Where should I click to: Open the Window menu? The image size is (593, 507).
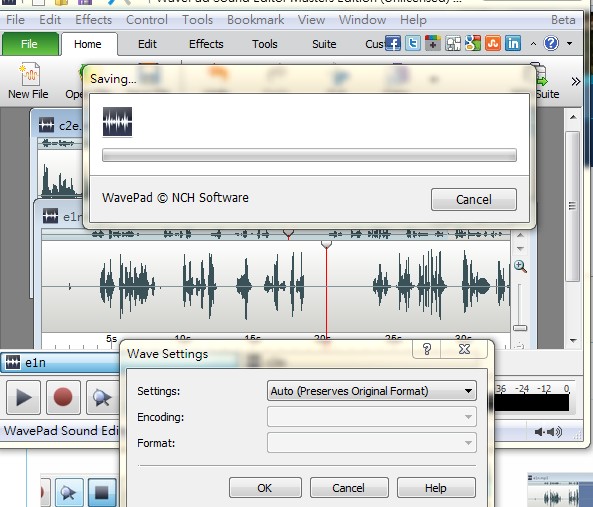[x=362, y=20]
